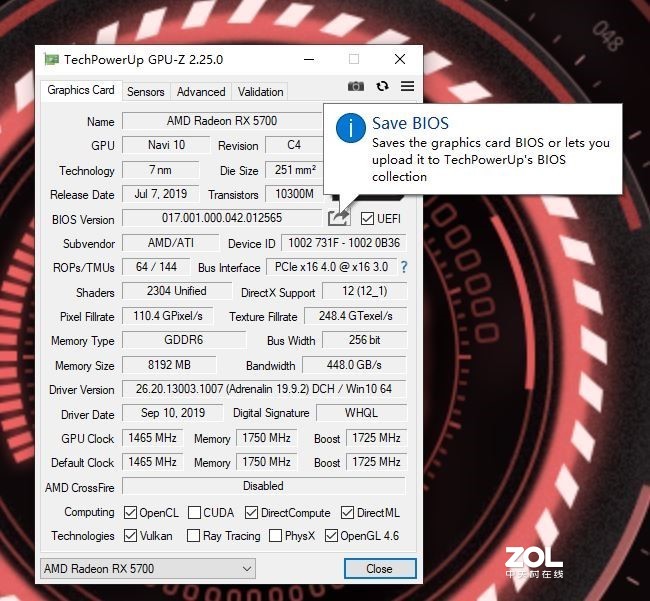Click the Bus Interface value PCIe x16 4.0
This screenshot has width=650, height=601.
pos(331,267)
